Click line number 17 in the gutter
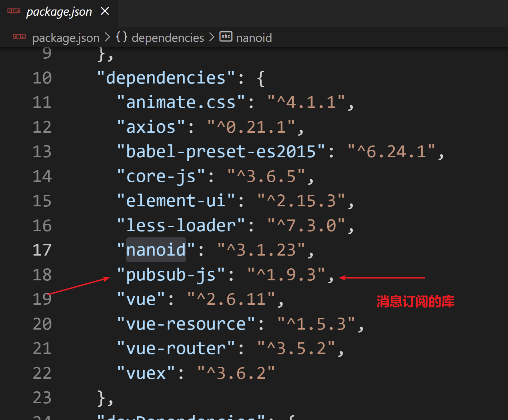 pos(42,250)
